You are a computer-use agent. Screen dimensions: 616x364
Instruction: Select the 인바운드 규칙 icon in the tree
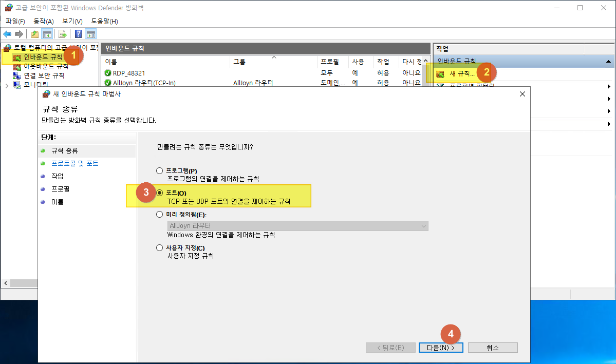click(17, 58)
